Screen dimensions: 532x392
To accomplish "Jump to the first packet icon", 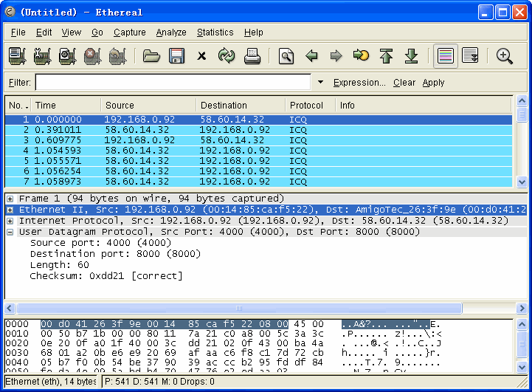I will click(386, 56).
